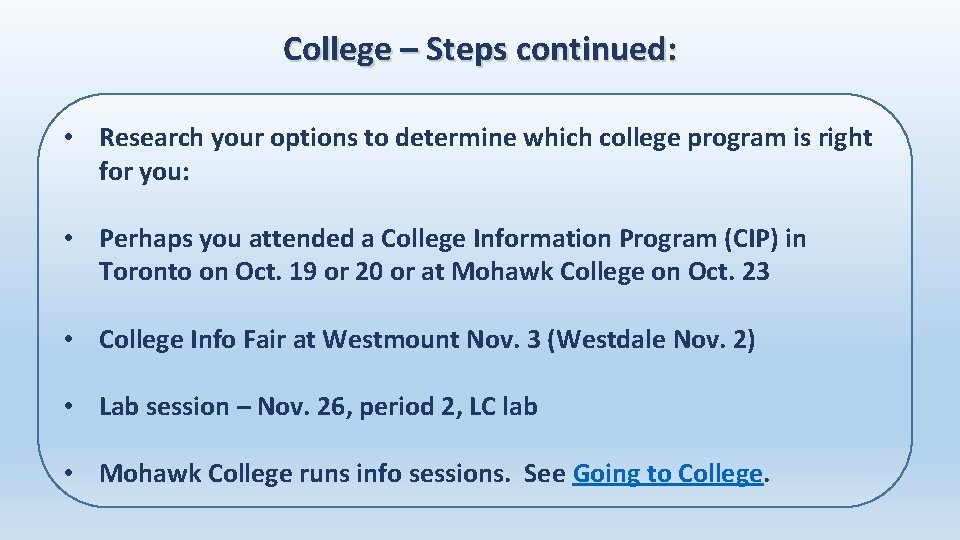
Task: Click the "(Westdale Nov. 2)" parenthetical
Action: (651, 339)
